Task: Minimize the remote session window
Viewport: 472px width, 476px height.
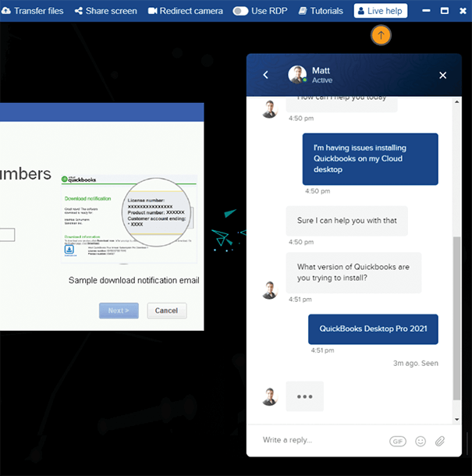Action: 426,11
